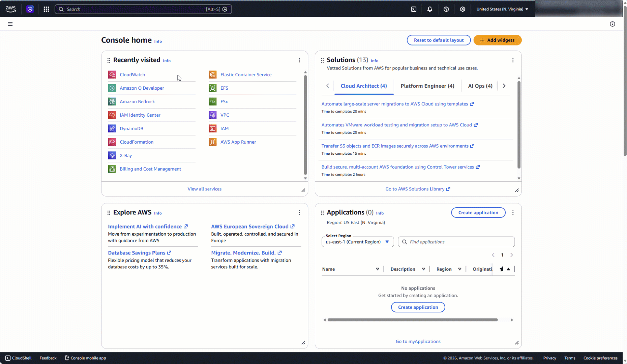Click the EFS icon
Viewport: 627px width, 364px height.
point(212,88)
